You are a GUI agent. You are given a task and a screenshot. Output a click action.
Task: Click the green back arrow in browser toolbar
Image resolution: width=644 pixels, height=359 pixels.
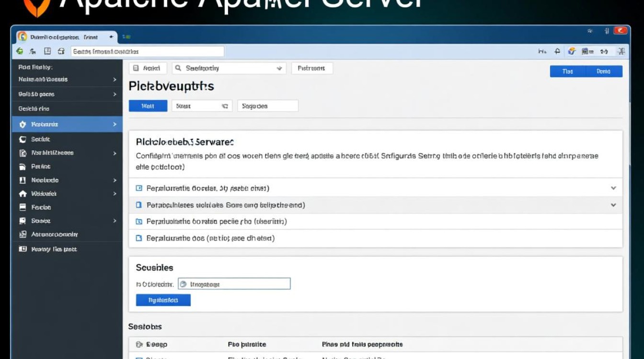point(20,51)
